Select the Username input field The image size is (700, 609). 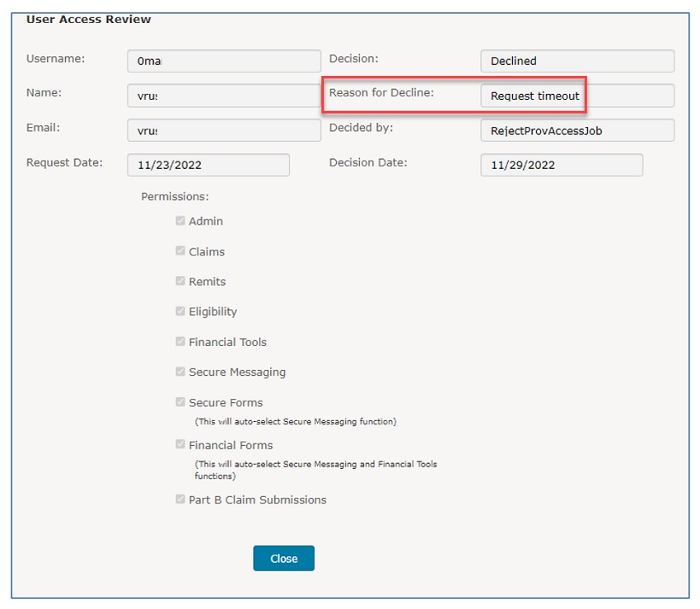click(x=222, y=60)
